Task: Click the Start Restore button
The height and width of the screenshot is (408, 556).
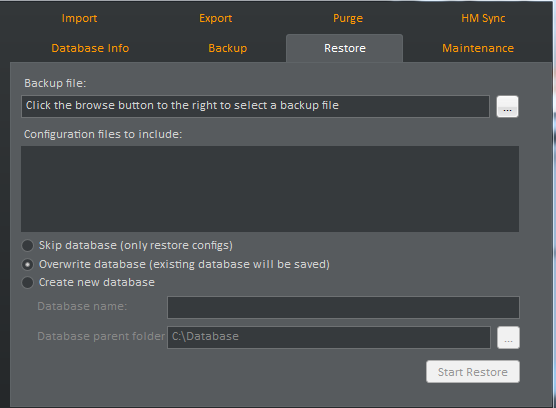Action: coord(473,371)
